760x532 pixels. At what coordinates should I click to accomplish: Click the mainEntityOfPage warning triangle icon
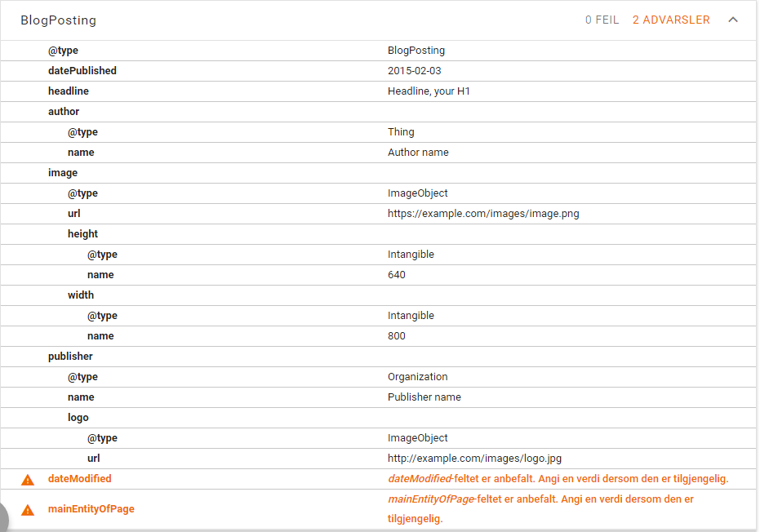[28, 510]
